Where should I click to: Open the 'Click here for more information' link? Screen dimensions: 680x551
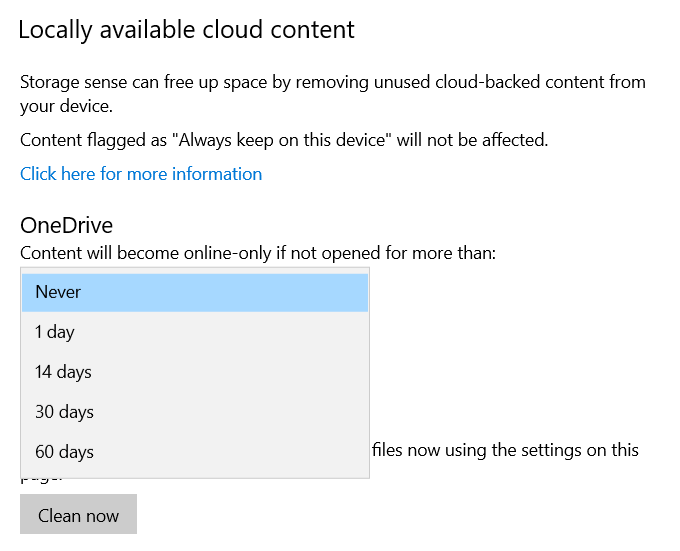pos(141,174)
